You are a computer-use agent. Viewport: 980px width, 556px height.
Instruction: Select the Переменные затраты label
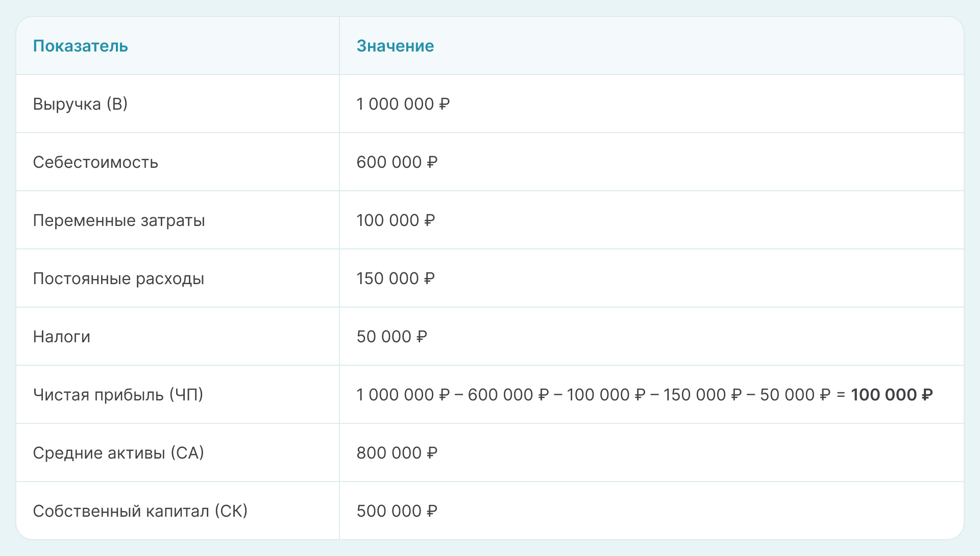tap(119, 220)
